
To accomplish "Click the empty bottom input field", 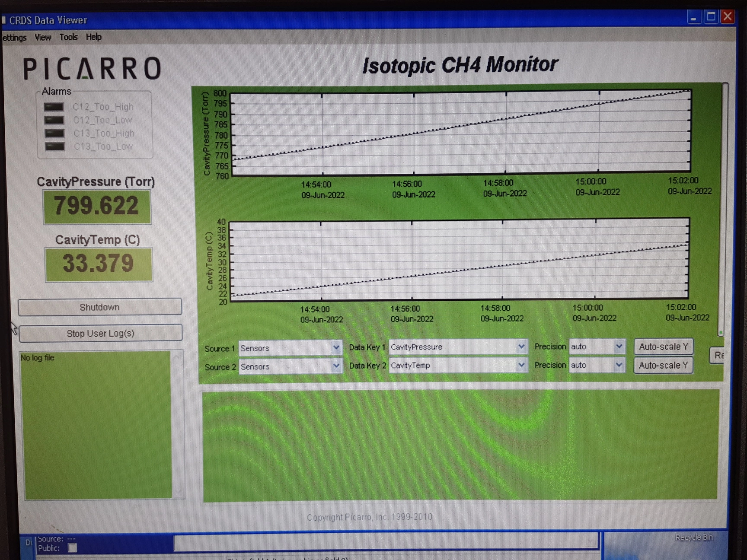I will 386,542.
